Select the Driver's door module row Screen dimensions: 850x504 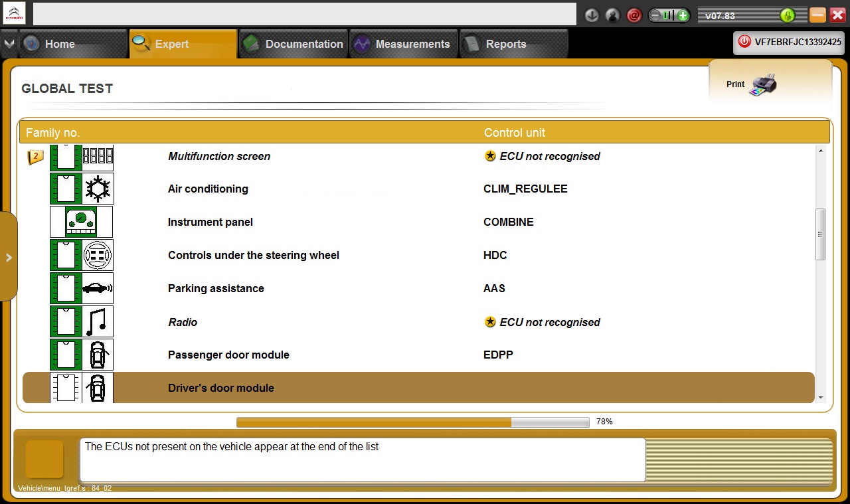418,388
